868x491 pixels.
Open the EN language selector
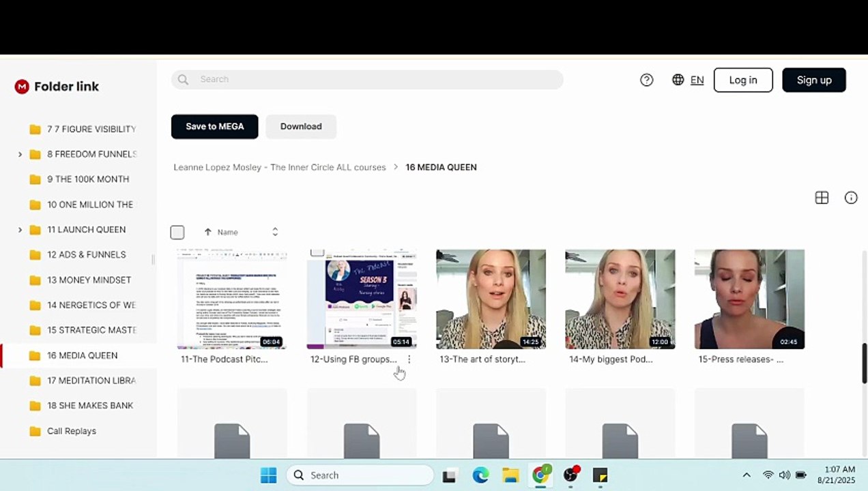pyautogui.click(x=697, y=80)
